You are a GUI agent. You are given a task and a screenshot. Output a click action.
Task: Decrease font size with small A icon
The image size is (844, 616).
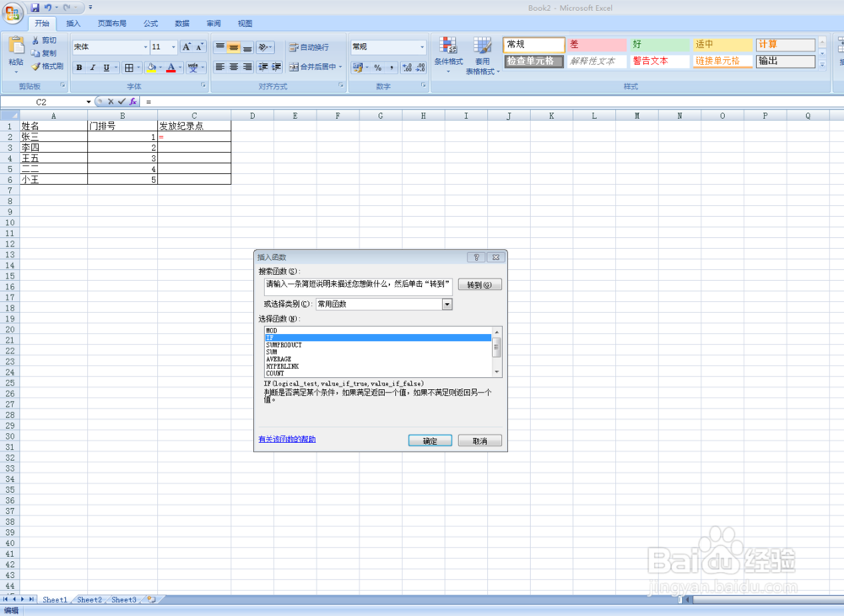pos(199,46)
